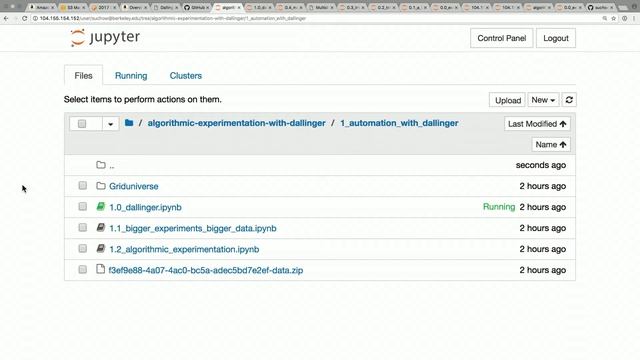
Task: Click the notebook icon for 1.1_bigger_experiments_bigger_data
Action: coord(101,228)
